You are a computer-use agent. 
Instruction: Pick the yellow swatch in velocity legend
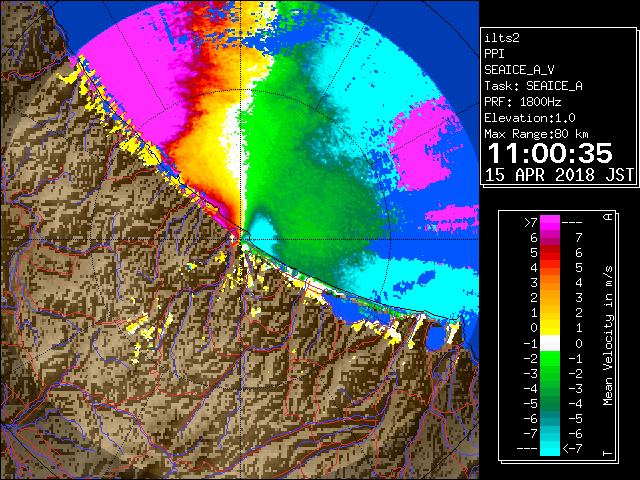pyautogui.click(x=550, y=328)
